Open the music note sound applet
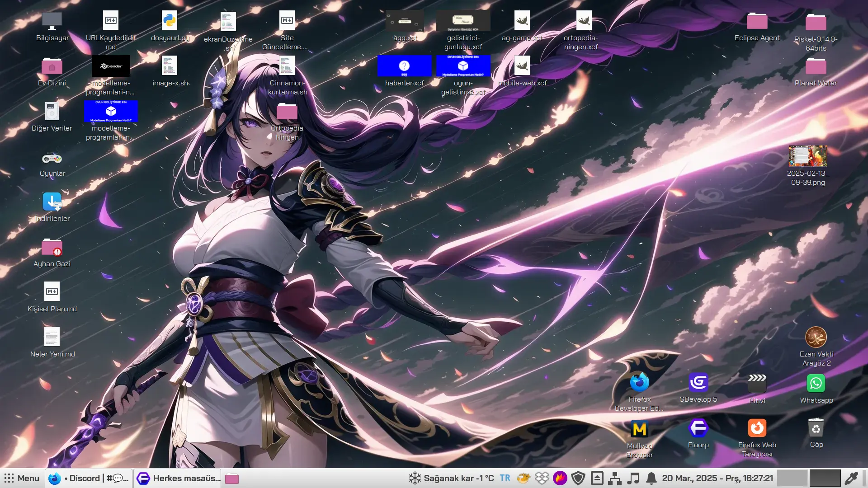Viewport: 868px width, 488px height. [x=633, y=478]
